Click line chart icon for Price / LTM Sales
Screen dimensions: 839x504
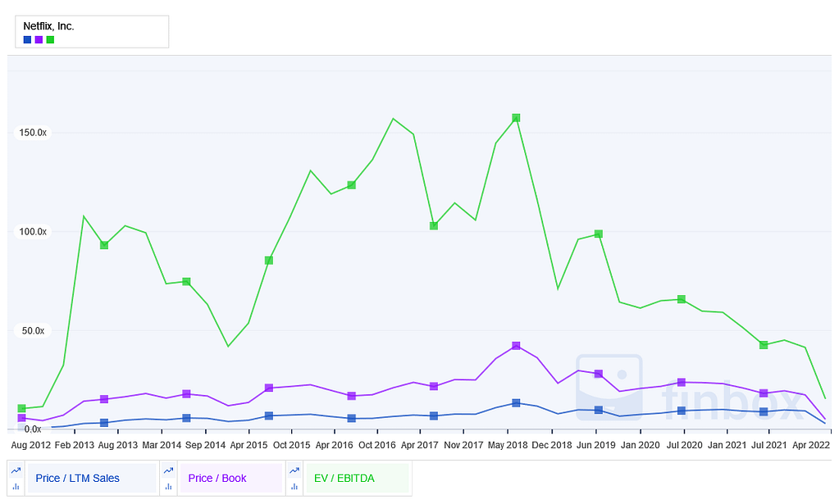(16, 470)
